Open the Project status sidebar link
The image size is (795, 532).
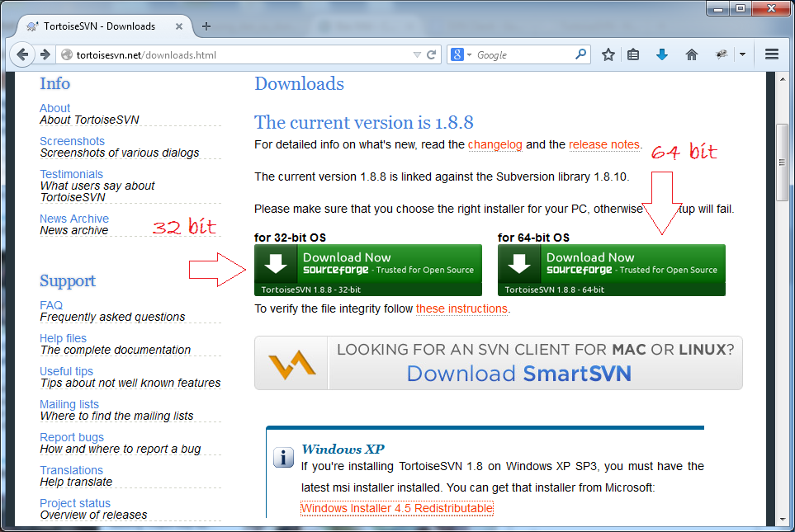[x=75, y=503]
